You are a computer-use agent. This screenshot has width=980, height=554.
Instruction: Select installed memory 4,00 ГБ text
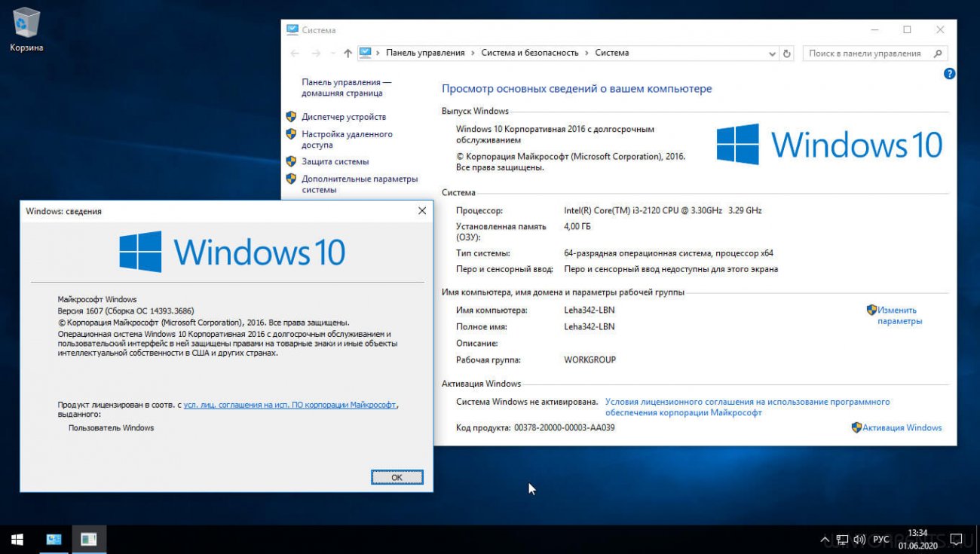click(577, 226)
